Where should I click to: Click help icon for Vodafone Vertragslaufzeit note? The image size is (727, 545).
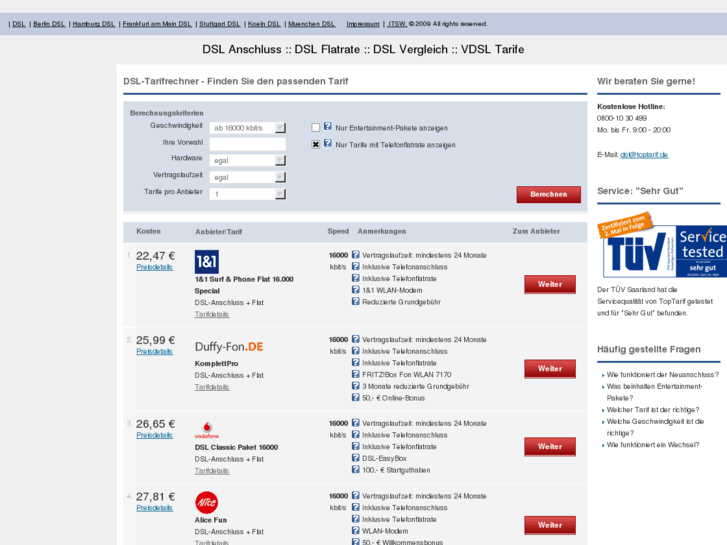pyautogui.click(x=356, y=423)
